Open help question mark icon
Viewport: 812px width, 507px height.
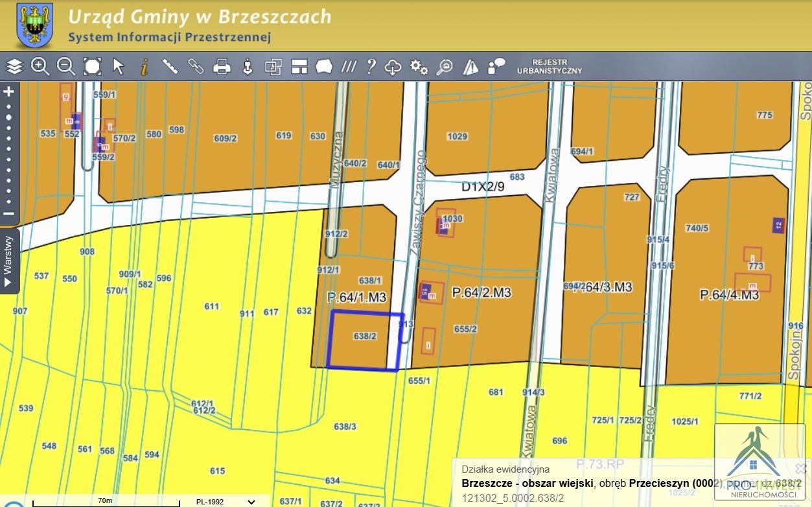pos(371,66)
